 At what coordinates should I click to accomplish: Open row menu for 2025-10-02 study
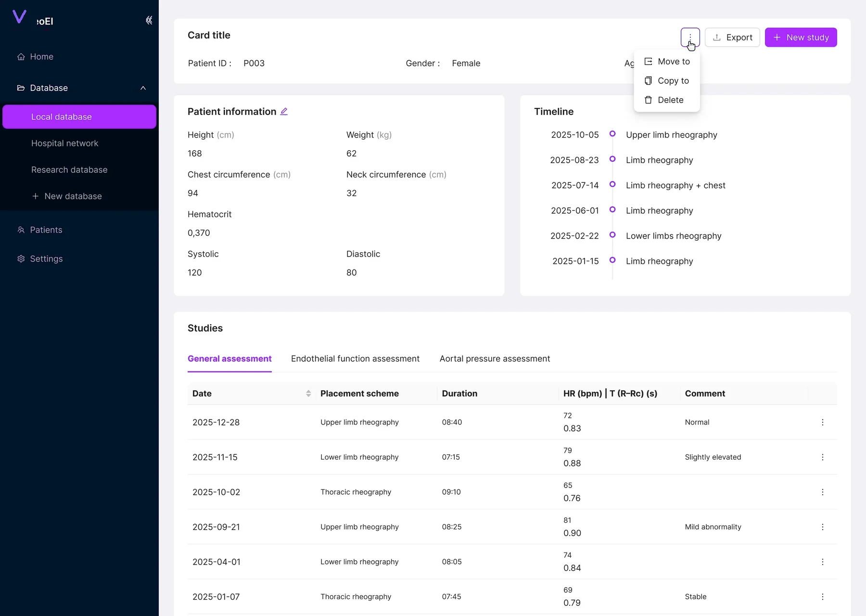click(x=822, y=492)
